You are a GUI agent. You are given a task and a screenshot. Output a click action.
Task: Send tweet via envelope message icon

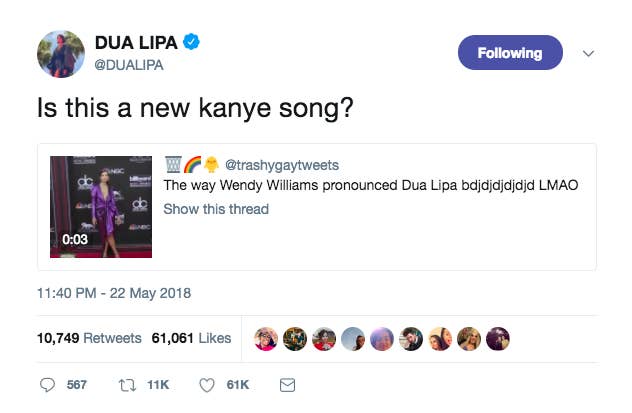(287, 385)
